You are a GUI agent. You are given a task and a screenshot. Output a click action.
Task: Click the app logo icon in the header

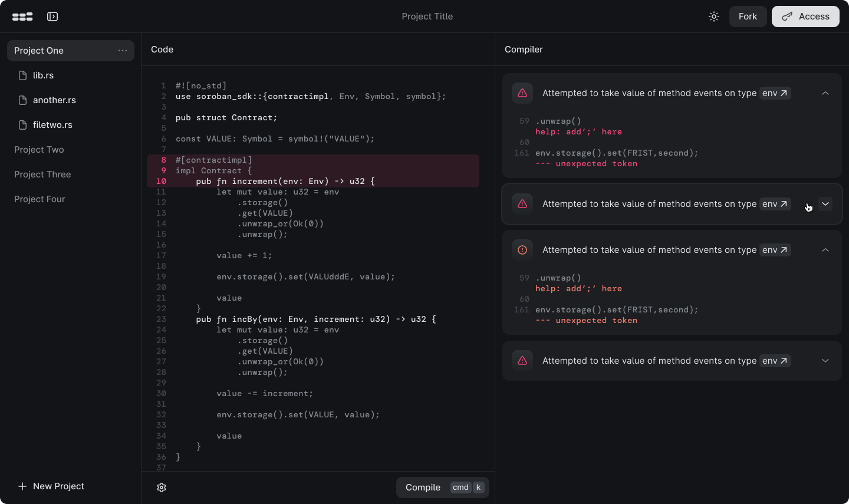pos(22,17)
